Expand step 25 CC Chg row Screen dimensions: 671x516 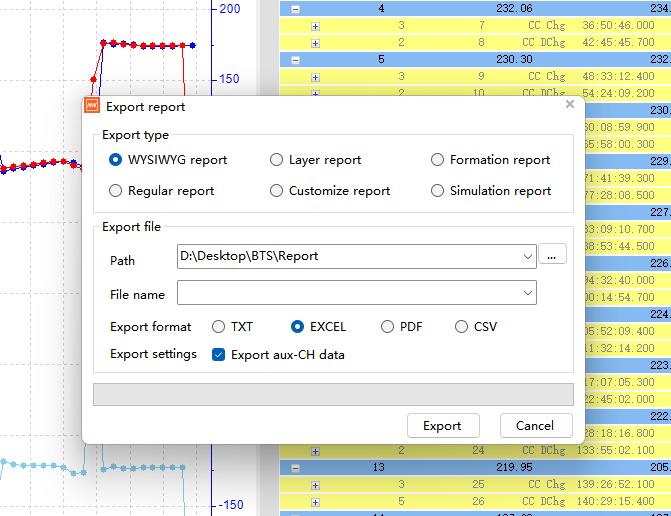coord(315,485)
